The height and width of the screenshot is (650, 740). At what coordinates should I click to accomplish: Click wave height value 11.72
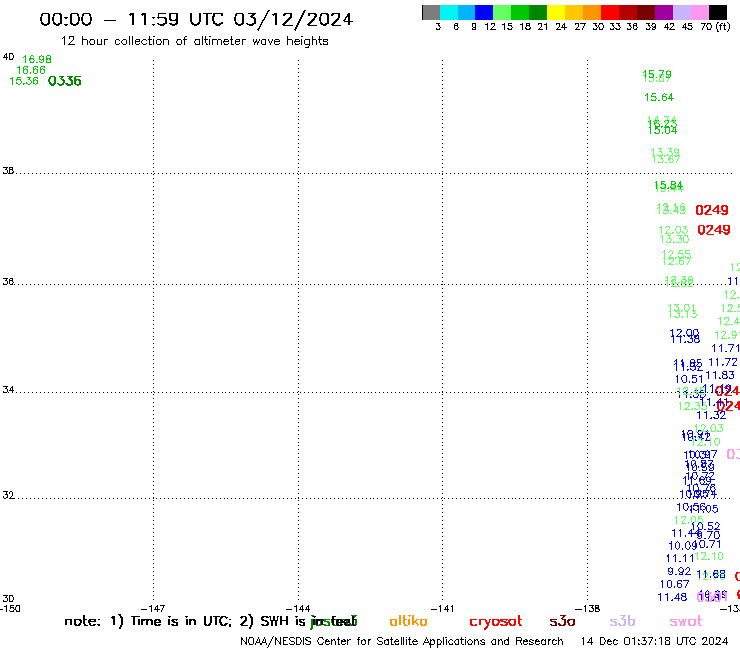pos(723,363)
